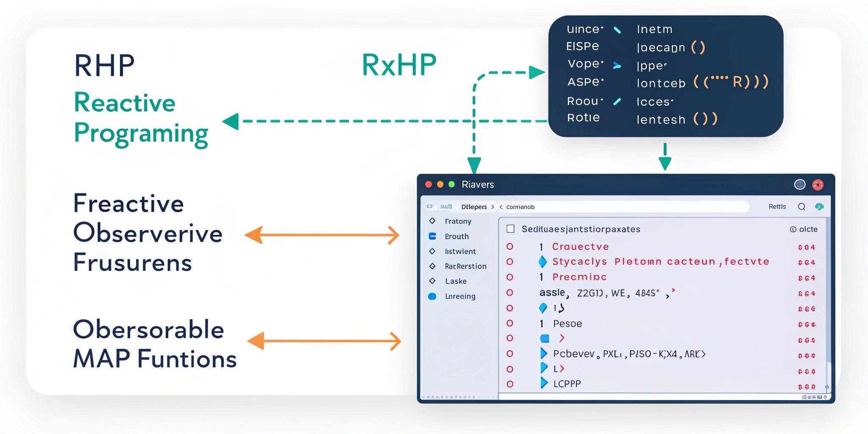Click the diamond icon beside Fratony
The image size is (868, 434).
432,221
